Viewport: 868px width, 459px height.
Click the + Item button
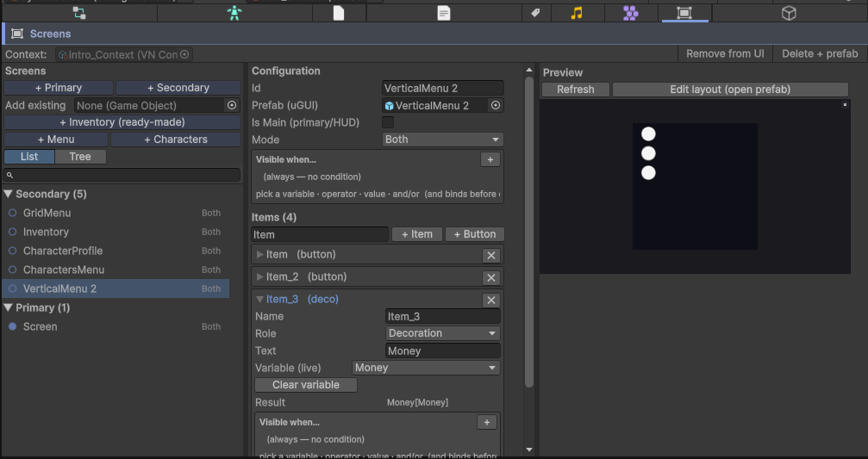(417, 234)
